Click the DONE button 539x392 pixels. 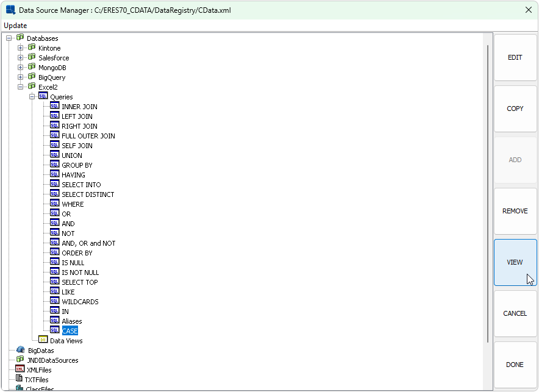tap(515, 365)
